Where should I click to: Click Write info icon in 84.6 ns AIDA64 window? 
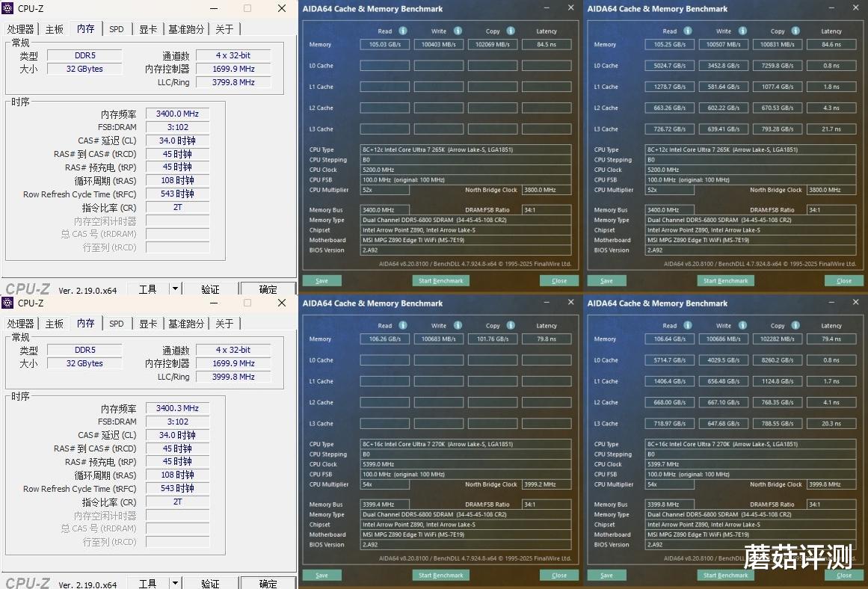pyautogui.click(x=742, y=31)
